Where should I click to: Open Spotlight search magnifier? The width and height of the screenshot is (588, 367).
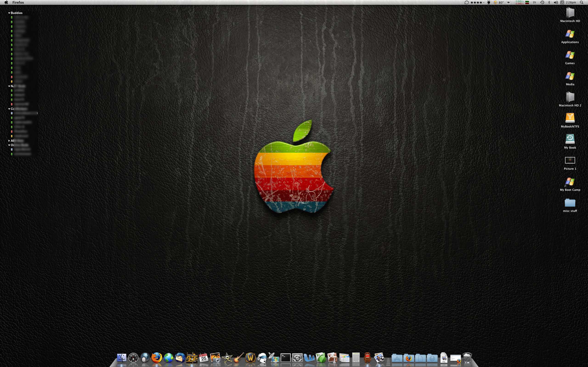pyautogui.click(x=582, y=3)
